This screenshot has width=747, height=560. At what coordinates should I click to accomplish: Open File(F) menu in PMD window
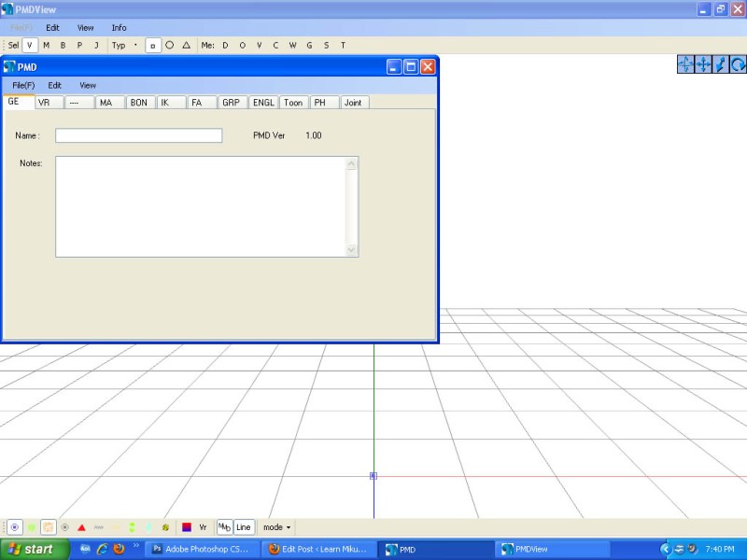pyautogui.click(x=24, y=85)
